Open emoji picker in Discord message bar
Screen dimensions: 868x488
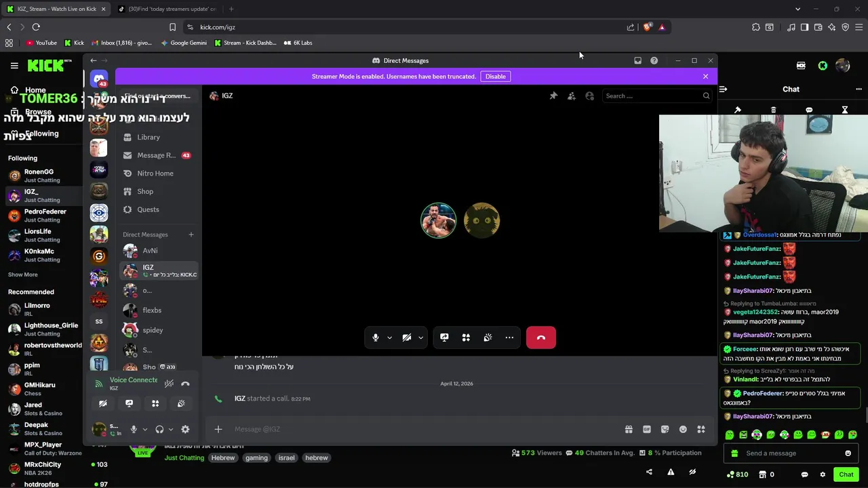[683, 429]
